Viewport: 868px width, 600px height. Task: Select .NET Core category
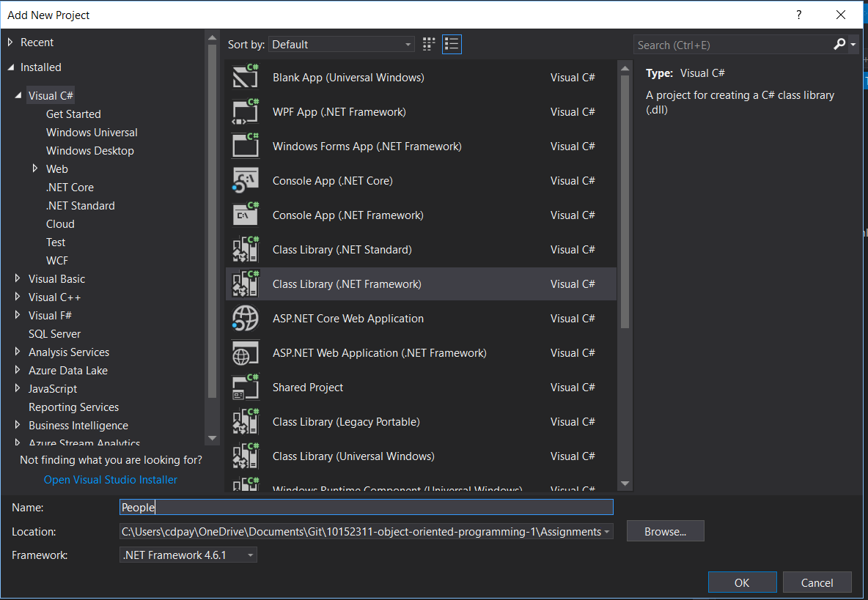[x=70, y=187]
